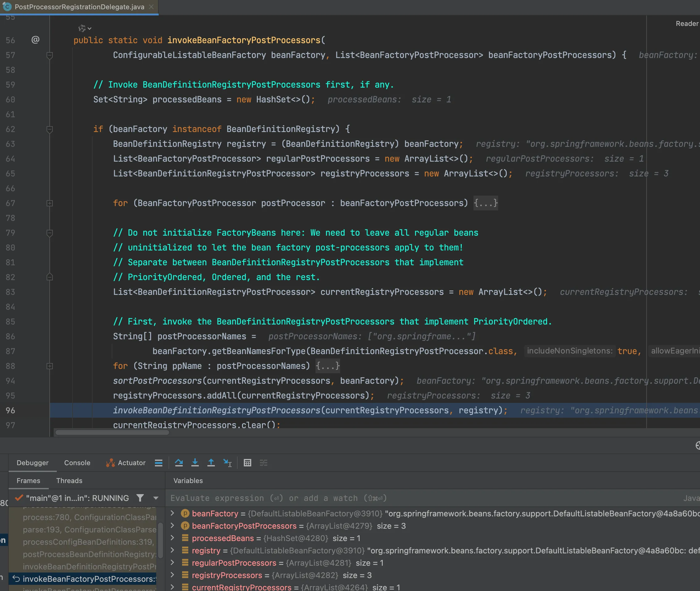The height and width of the screenshot is (591, 700).
Task: Open the main thread selector dropdown
Action: click(156, 498)
